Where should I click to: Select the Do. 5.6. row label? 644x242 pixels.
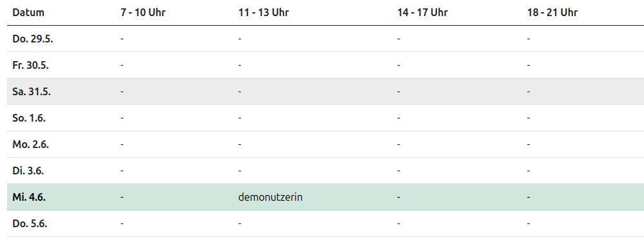point(30,224)
